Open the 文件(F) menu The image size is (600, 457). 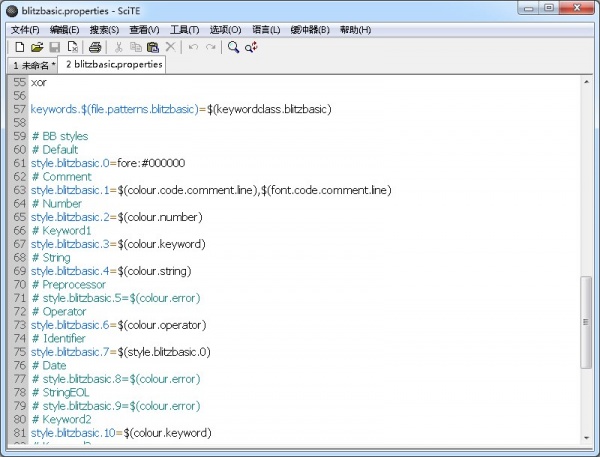tap(25, 29)
